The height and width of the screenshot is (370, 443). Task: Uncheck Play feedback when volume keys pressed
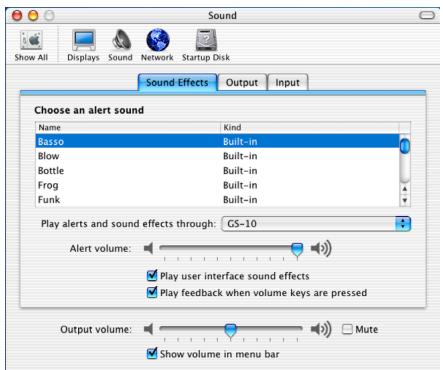[x=152, y=292]
